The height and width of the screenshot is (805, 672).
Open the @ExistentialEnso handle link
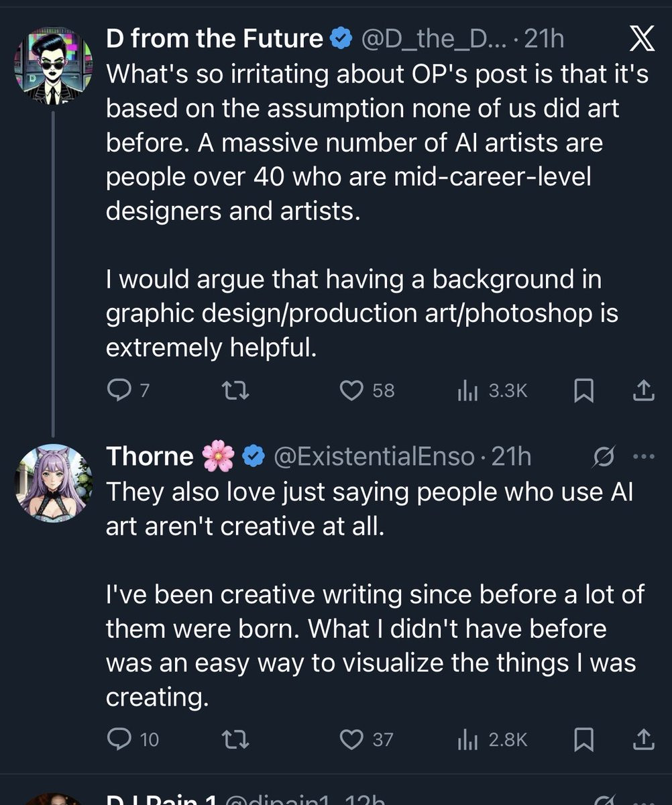(374, 457)
